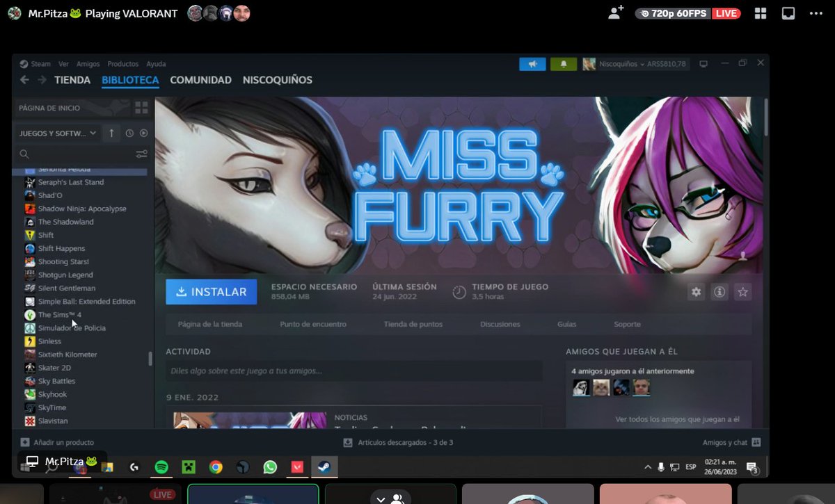Image resolution: width=835 pixels, height=504 pixels.
Task: Click Añadir un producto
Action: pos(57,442)
